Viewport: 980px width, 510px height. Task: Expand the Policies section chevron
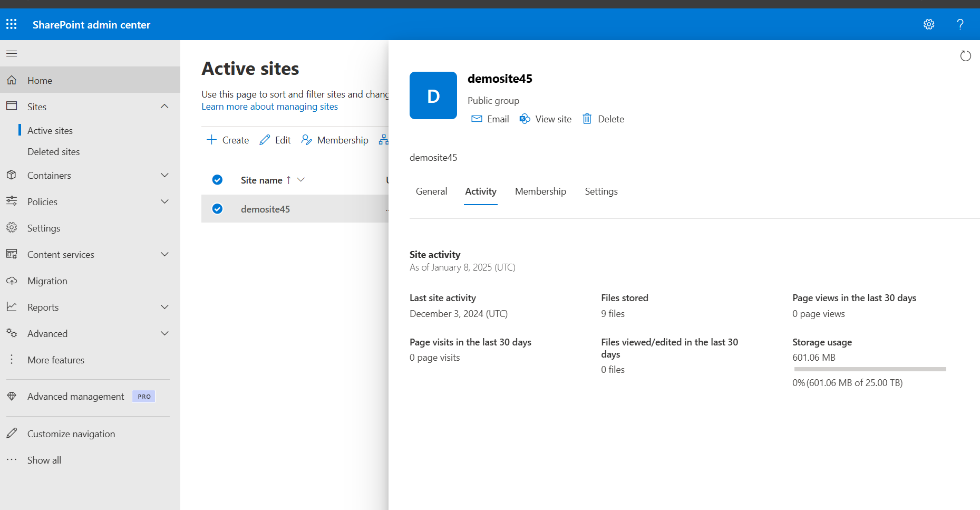164,201
